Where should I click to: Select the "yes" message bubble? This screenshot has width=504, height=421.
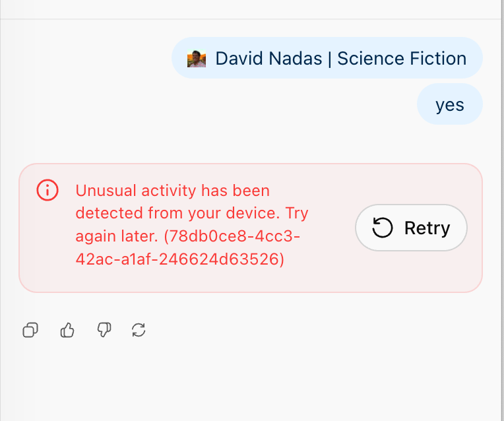coord(450,104)
